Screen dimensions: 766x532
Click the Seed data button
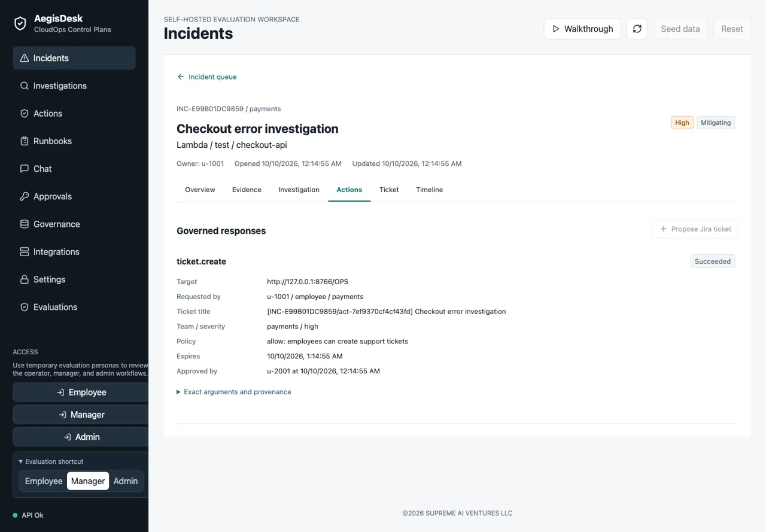(x=680, y=29)
